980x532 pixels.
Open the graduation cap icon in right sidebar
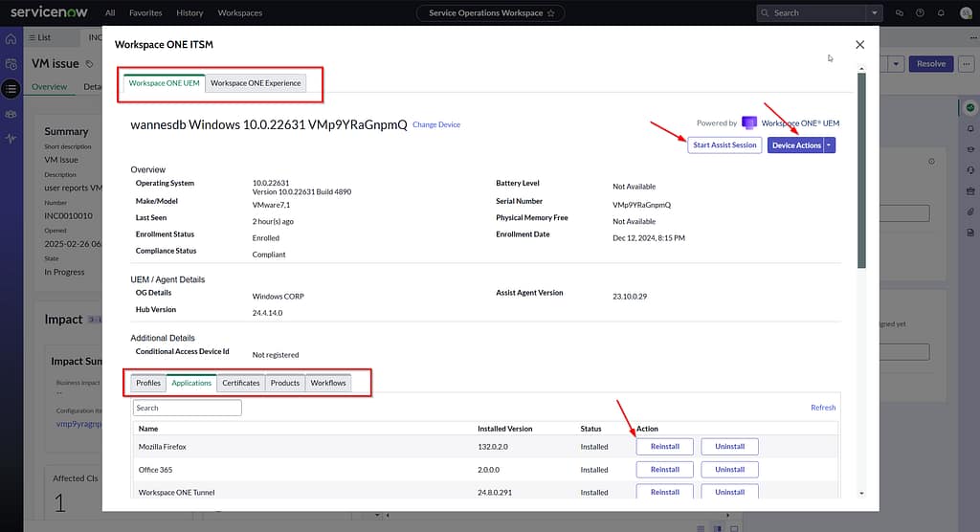click(x=970, y=149)
